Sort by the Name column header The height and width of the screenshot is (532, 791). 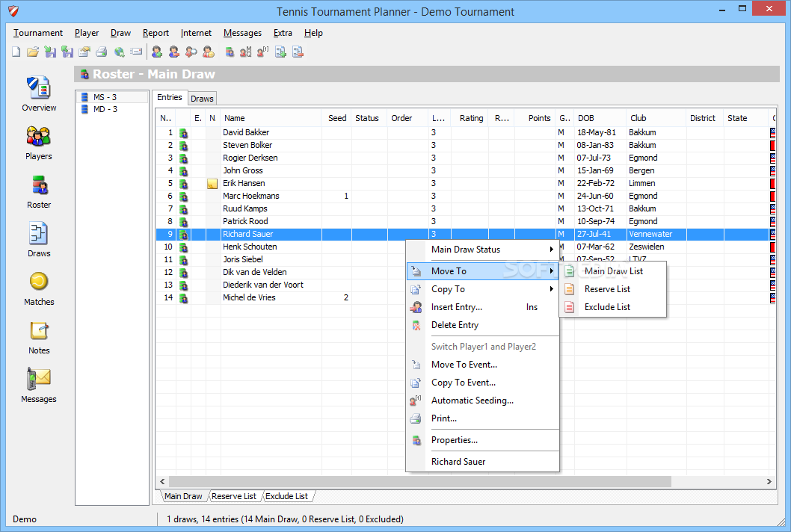(271, 118)
